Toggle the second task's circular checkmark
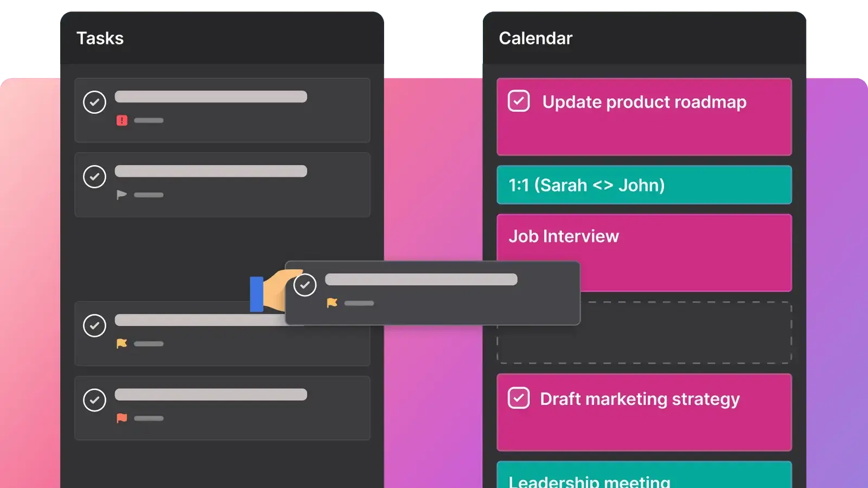Screen dimensions: 868x488 (94, 177)
